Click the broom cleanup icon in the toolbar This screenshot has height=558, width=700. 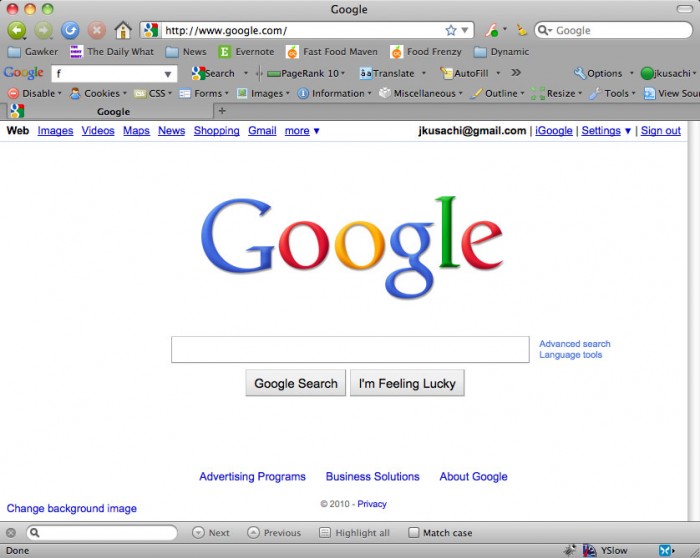click(521, 30)
